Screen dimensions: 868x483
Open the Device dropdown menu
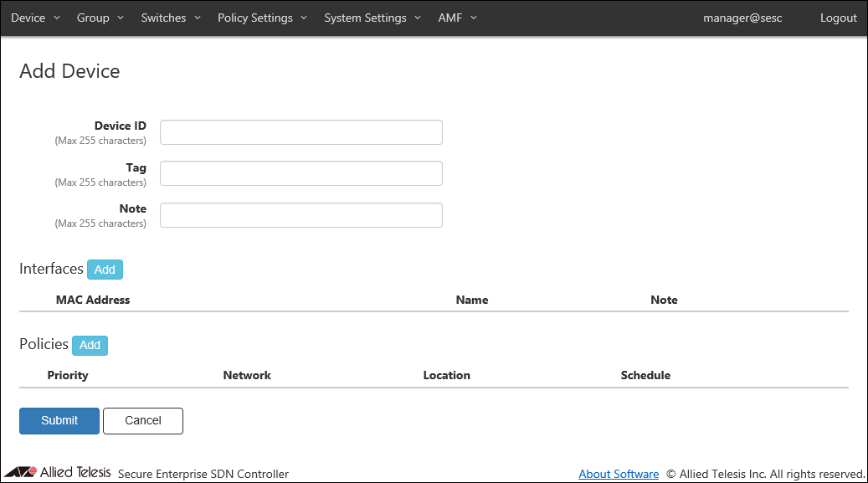pyautogui.click(x=35, y=18)
